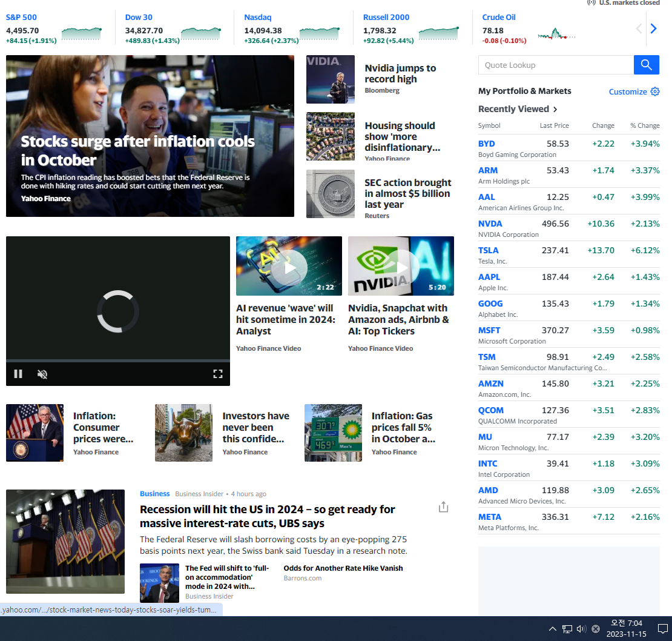
Task: Click the share icon beside the Recession article
Action: click(x=443, y=506)
